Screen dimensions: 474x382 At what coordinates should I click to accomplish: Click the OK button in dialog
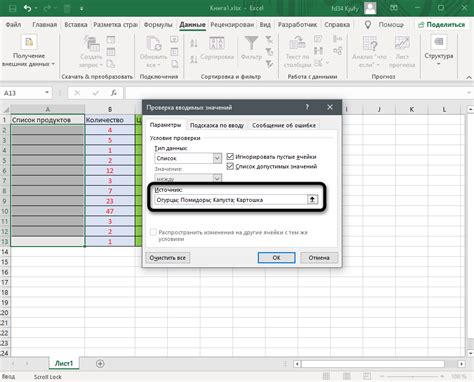click(276, 258)
